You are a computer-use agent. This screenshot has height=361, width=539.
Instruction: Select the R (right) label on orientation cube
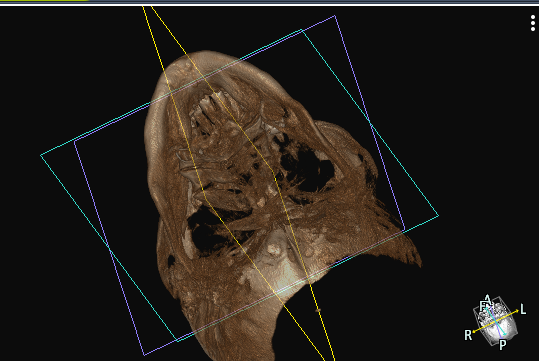click(x=468, y=335)
